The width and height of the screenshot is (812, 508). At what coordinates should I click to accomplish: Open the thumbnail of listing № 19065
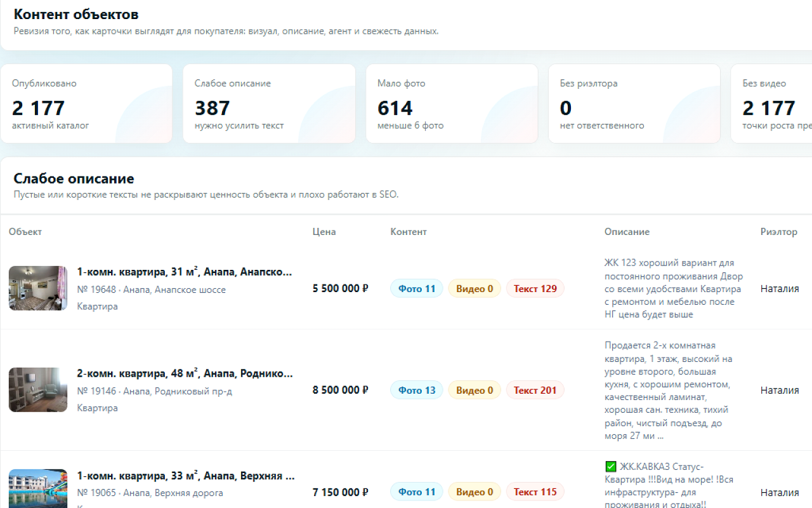click(38, 489)
